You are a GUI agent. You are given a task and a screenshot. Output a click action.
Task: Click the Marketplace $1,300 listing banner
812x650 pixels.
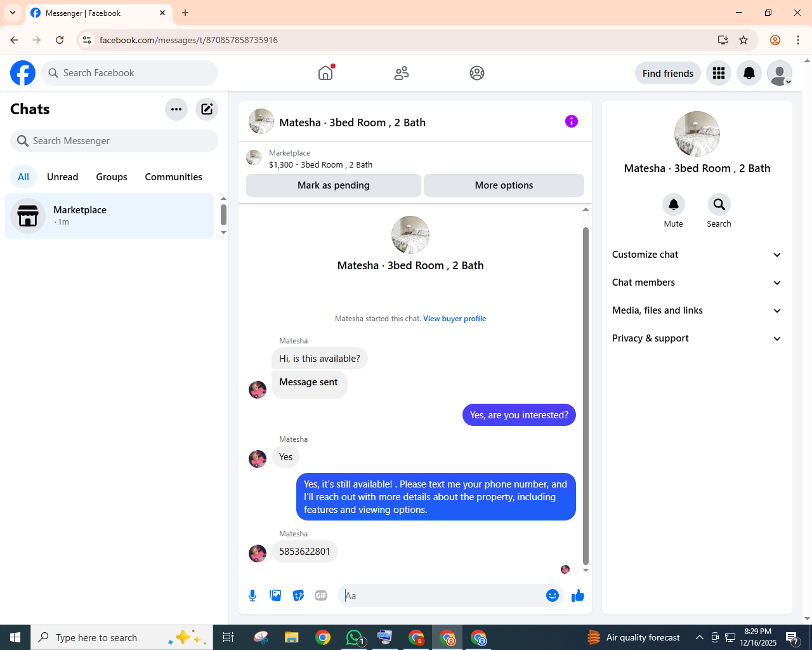click(415, 159)
